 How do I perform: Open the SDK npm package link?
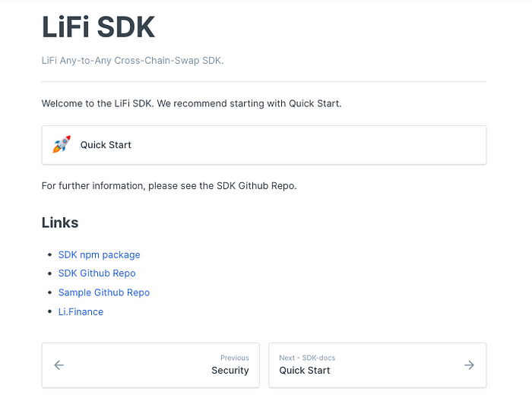pos(99,255)
